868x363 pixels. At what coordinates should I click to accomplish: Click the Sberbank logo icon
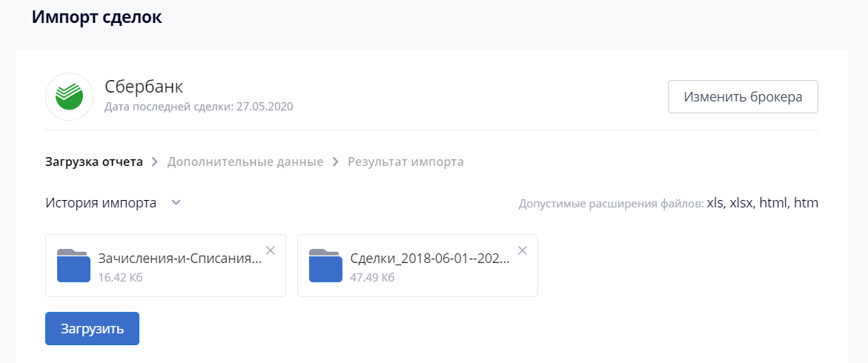(x=69, y=96)
